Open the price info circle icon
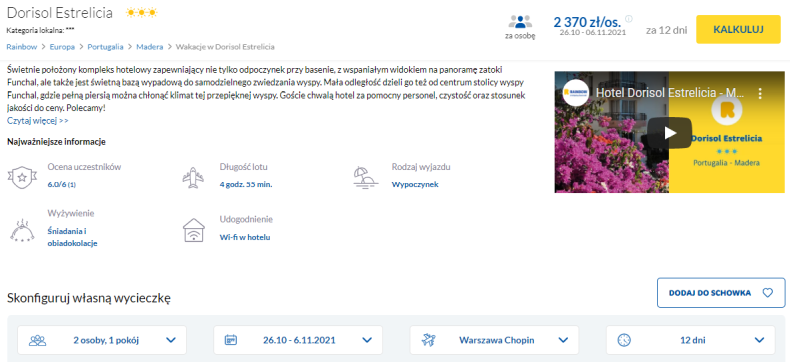790x362 pixels. tap(629, 19)
